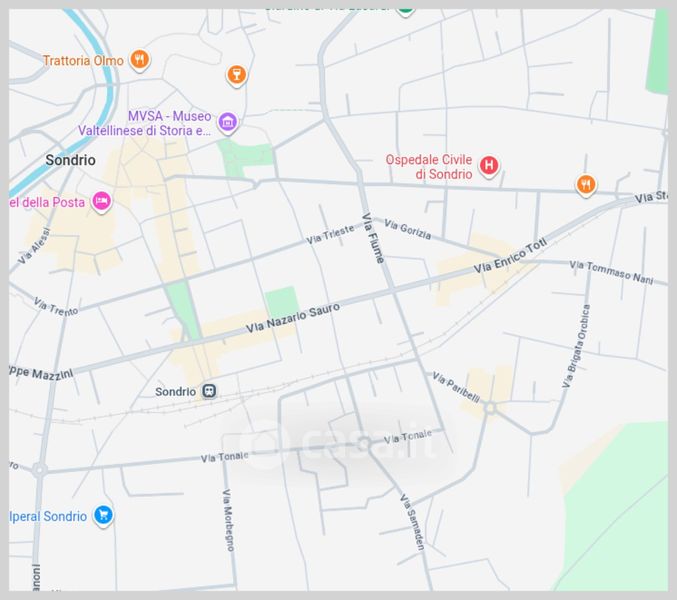Viewport: 677px width, 600px height.
Task: Click the Via Brigata Orobica street label
Action: click(579, 344)
